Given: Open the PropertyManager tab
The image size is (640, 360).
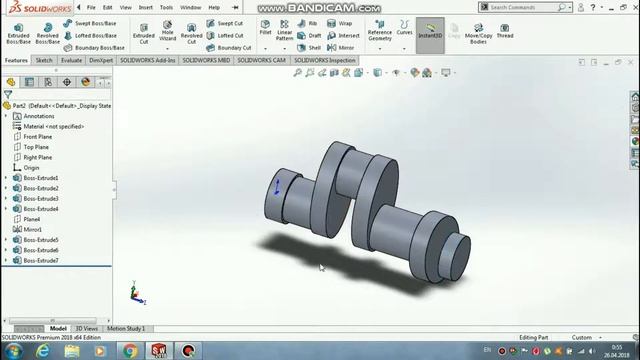Looking at the screenshot, I should [x=29, y=82].
